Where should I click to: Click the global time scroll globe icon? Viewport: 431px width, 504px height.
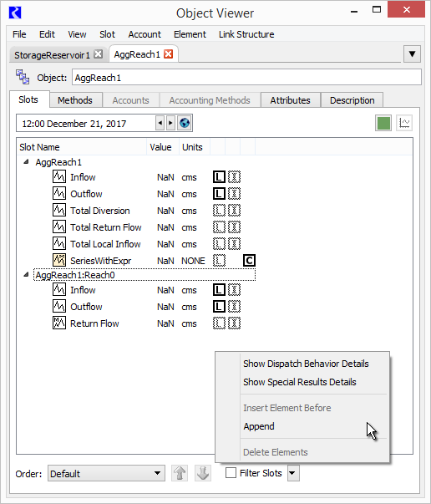click(x=185, y=123)
